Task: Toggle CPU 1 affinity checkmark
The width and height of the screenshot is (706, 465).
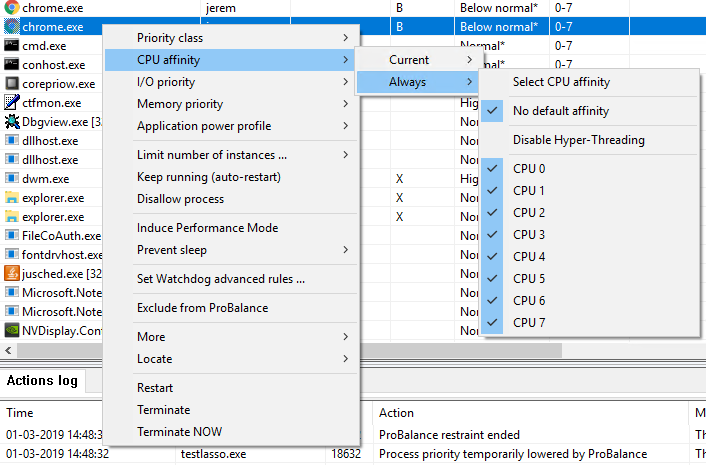Action: coord(492,190)
